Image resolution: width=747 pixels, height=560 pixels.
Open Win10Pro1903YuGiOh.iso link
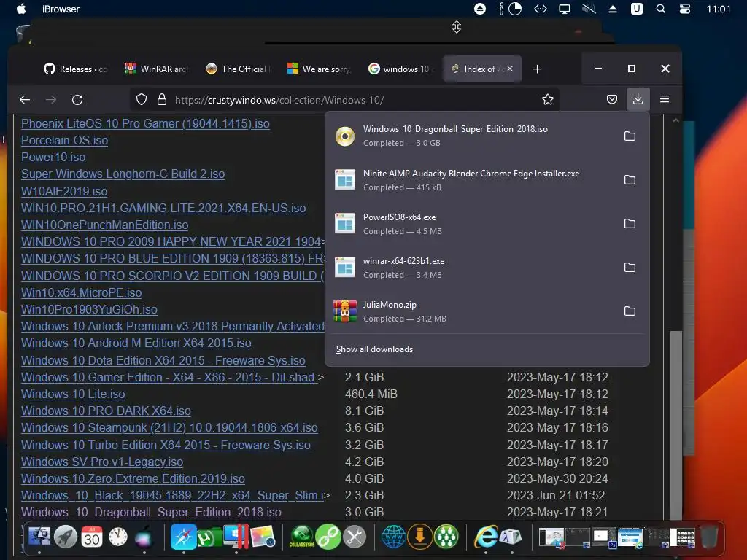89,309
